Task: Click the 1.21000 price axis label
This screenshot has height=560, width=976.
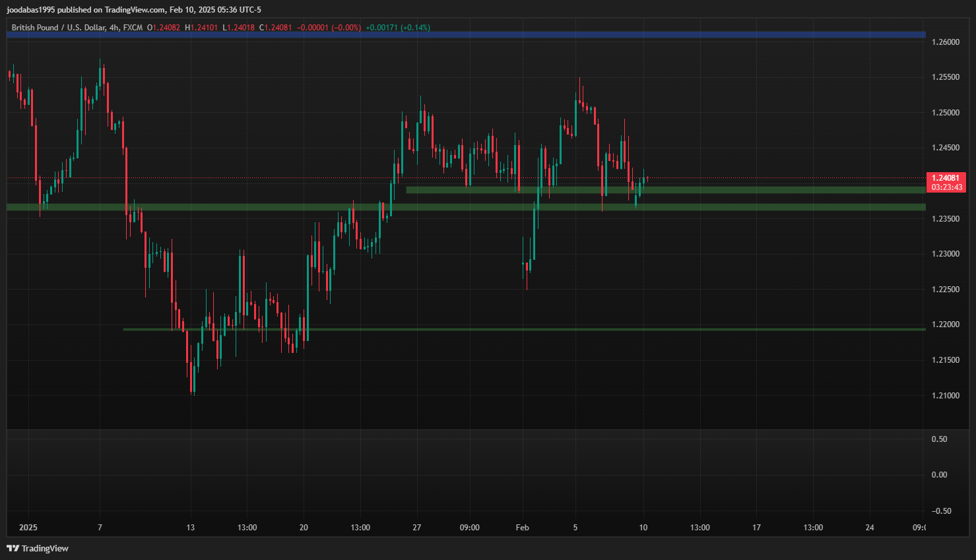Action: tap(945, 396)
